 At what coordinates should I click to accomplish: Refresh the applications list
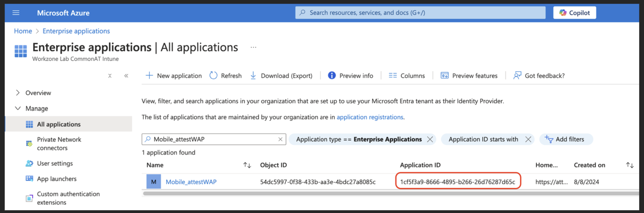point(226,76)
